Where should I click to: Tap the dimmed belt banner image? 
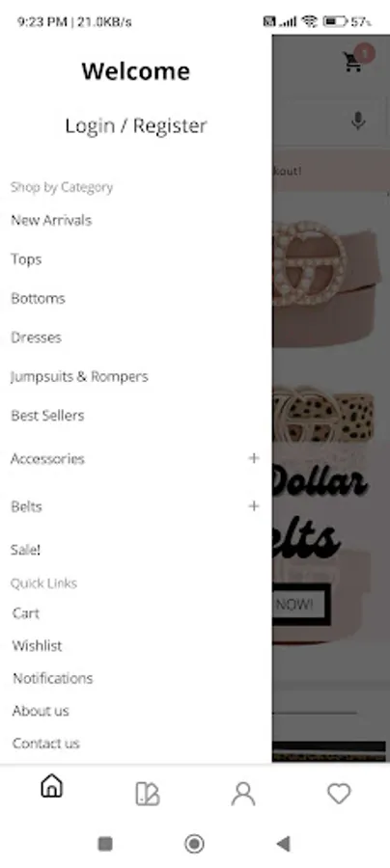(x=331, y=420)
